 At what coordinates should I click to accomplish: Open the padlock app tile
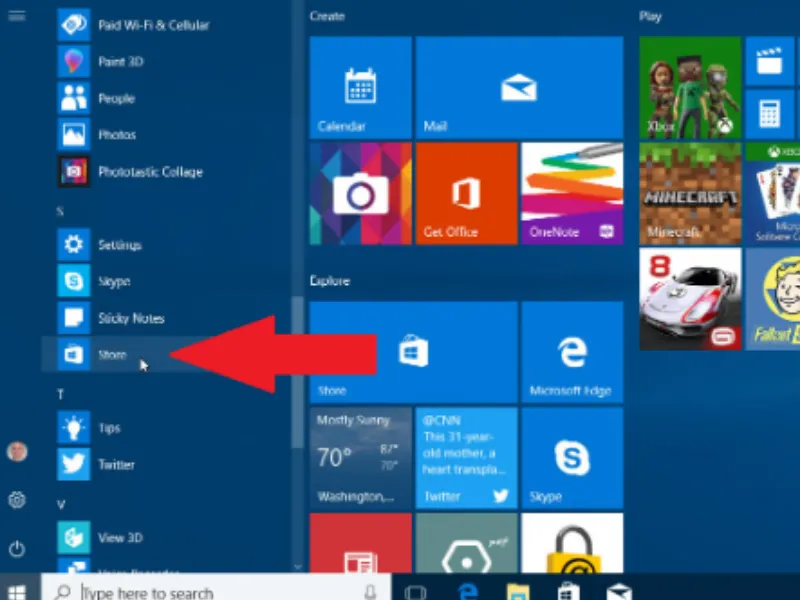point(572,543)
